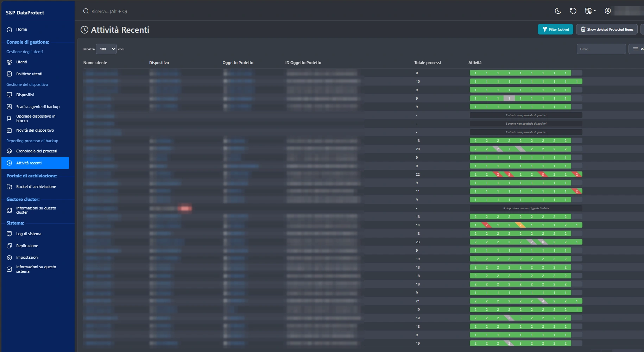644x352 pixels.
Task: Click Scarica agente di backup icon
Action: (10, 107)
